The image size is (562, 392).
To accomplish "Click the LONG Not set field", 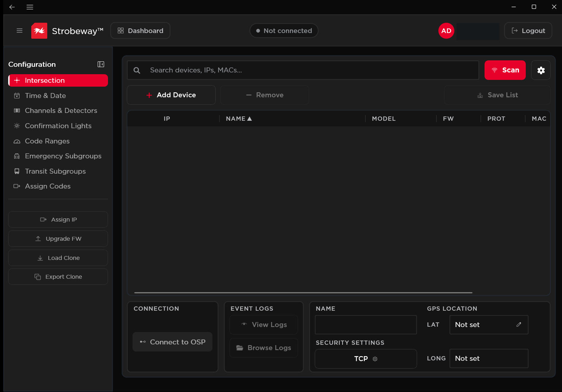I will (x=489, y=359).
